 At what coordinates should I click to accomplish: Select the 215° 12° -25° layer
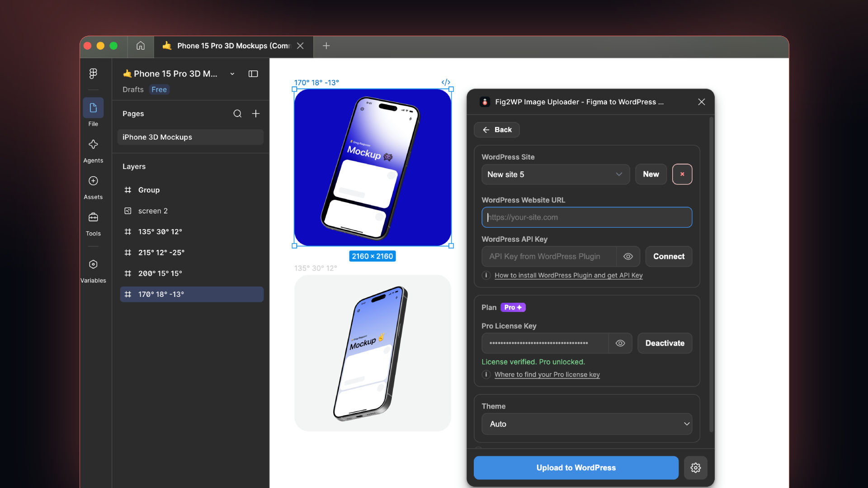click(x=192, y=253)
